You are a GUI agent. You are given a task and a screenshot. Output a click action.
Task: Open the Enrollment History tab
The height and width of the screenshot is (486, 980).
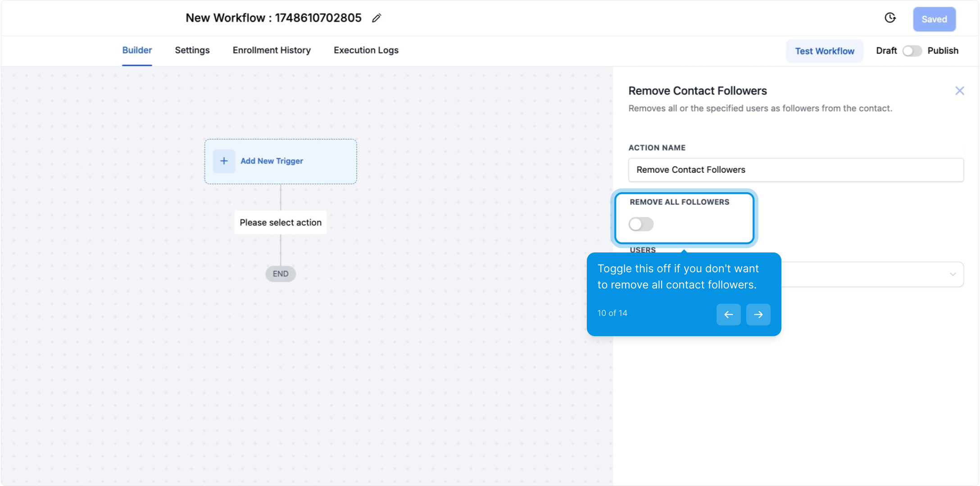click(x=272, y=50)
